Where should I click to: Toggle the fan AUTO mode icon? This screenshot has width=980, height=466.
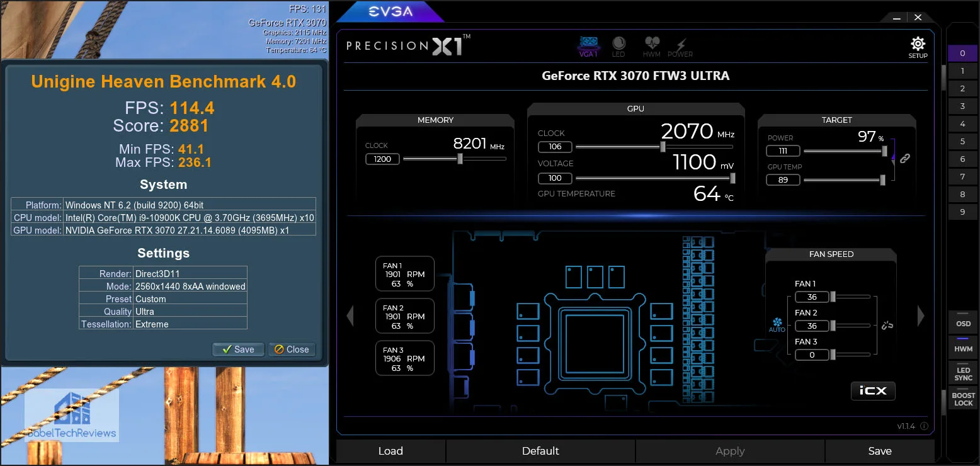click(777, 325)
